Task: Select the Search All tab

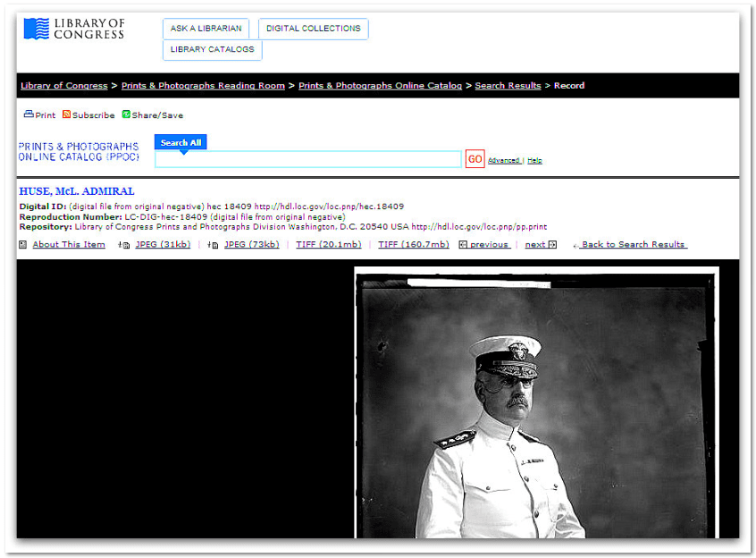Action: pos(181,142)
